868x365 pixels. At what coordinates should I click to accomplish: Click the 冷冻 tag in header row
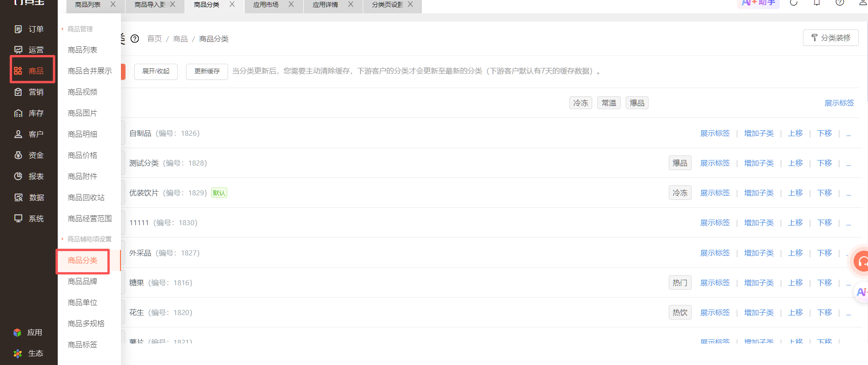581,103
